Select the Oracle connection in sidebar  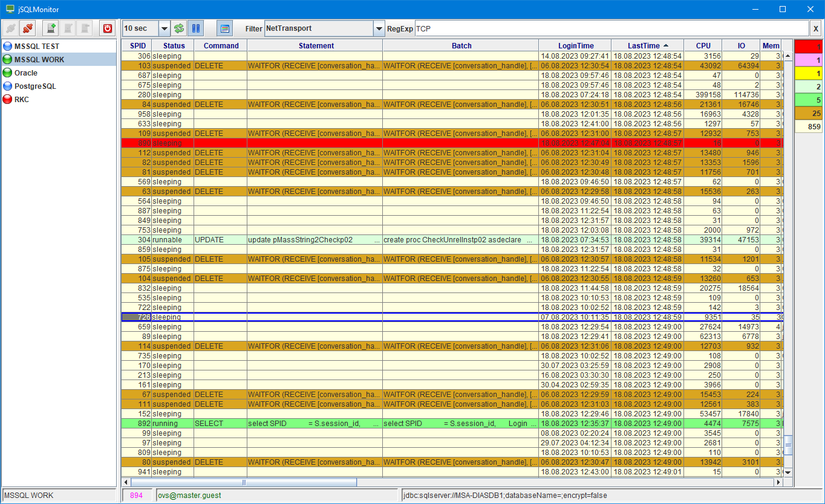(25, 73)
